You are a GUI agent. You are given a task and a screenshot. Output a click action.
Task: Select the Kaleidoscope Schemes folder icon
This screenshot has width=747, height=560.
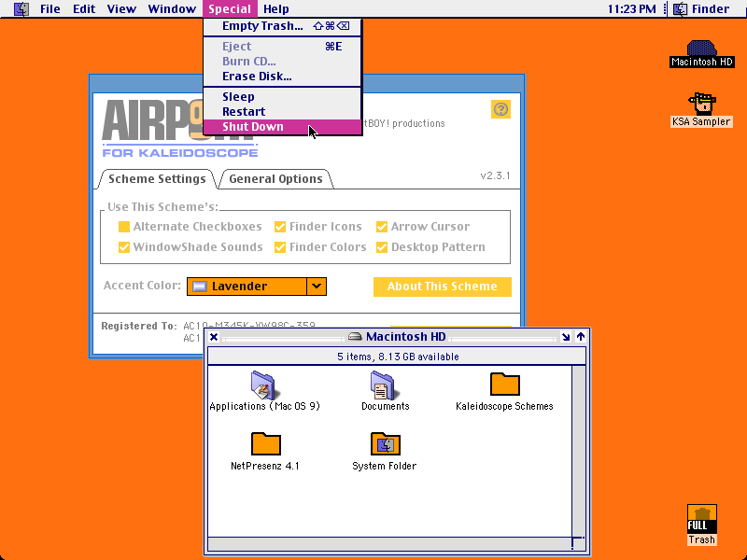pyautogui.click(x=504, y=385)
